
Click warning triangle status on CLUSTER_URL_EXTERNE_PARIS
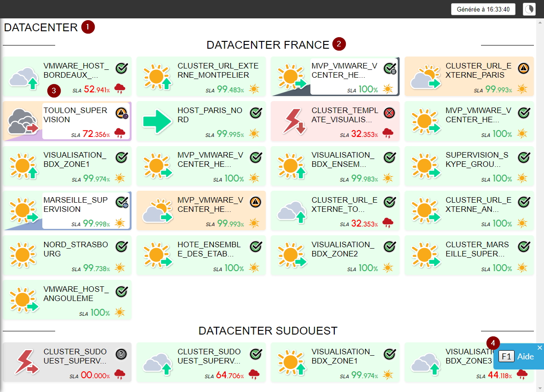click(x=523, y=68)
